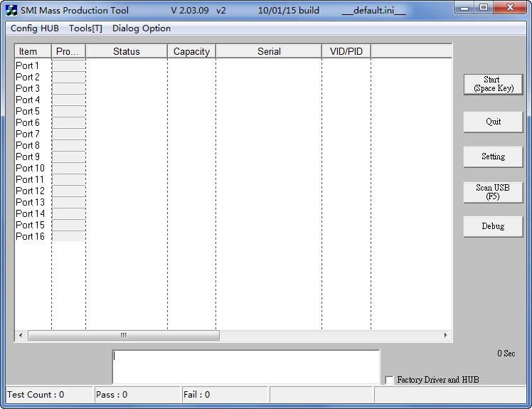Click the Item column header
This screenshot has height=409, width=532.
(x=33, y=51)
